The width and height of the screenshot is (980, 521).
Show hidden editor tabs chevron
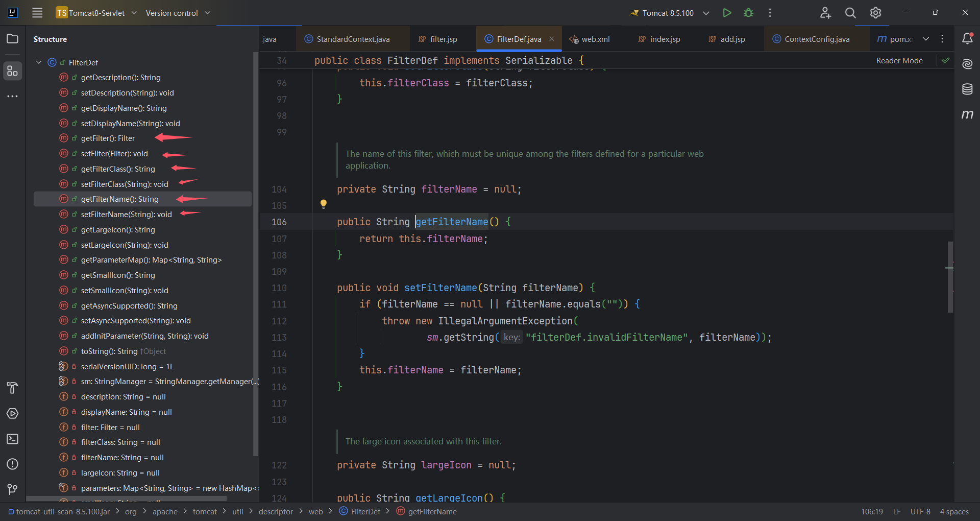[926, 39]
